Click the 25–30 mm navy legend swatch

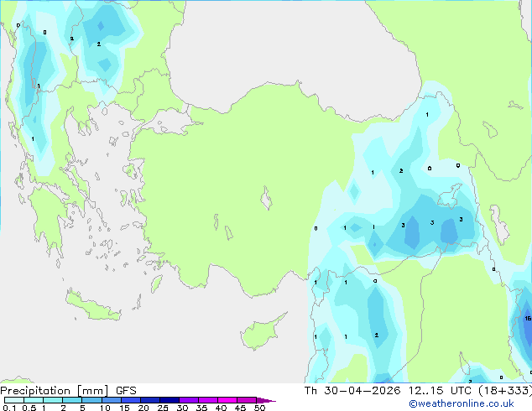(x=170, y=400)
